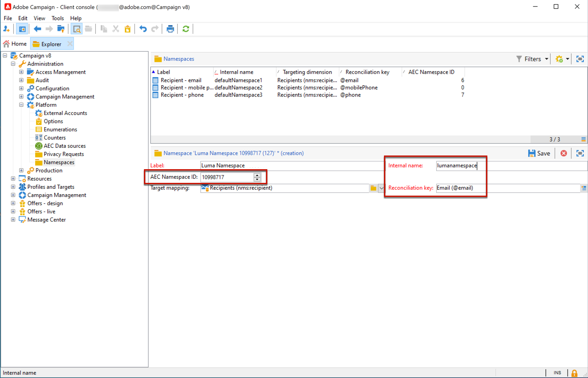Select the Namespaces node in the tree
The width and height of the screenshot is (588, 378).
click(x=59, y=162)
